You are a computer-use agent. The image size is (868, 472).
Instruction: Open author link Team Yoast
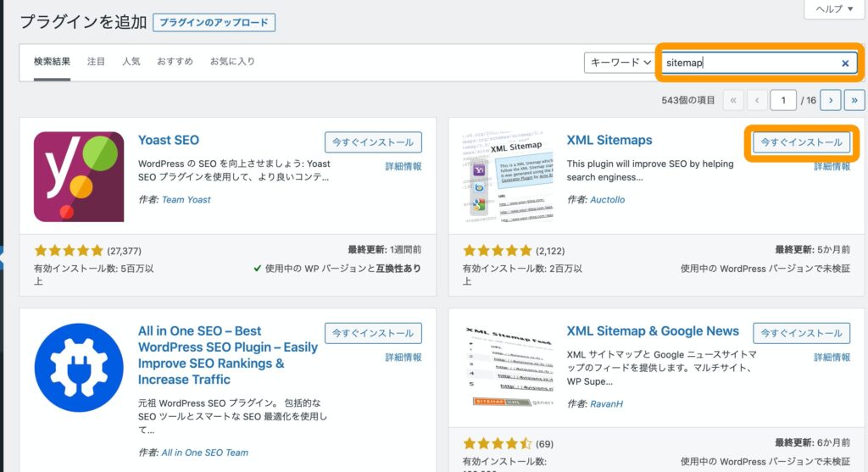186,200
